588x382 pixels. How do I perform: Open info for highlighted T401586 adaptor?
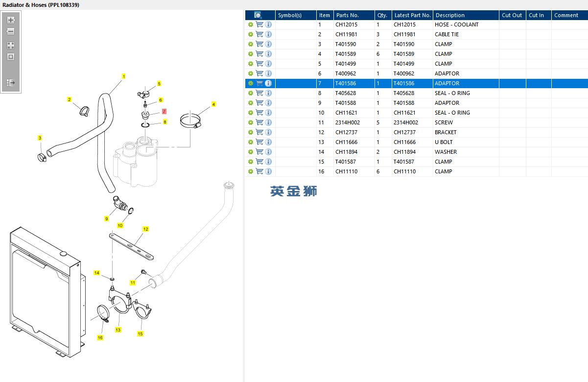coord(268,83)
